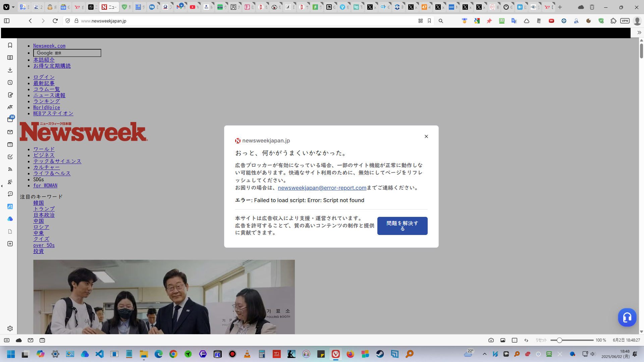Switch to the Newsweek tab
The image size is (644, 362).
point(109,7)
